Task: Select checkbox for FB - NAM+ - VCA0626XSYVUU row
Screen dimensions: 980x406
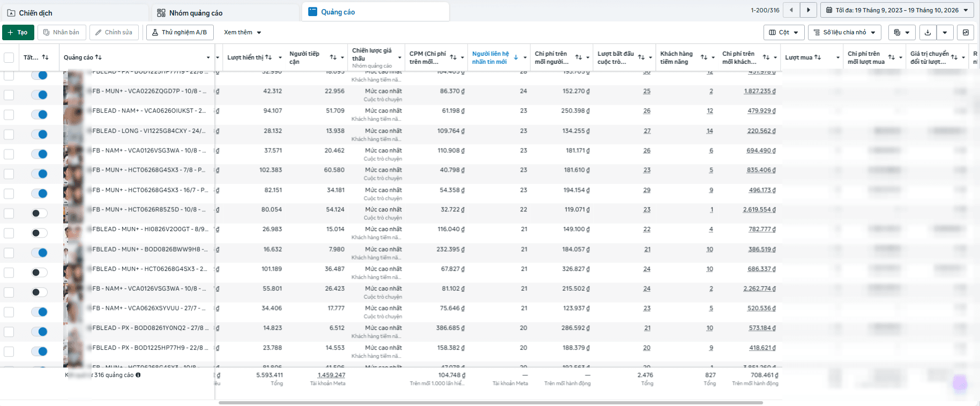Action: click(9, 312)
